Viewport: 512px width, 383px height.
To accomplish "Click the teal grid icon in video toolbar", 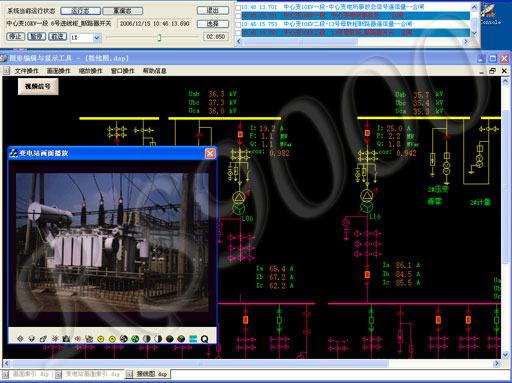I will (193, 339).
